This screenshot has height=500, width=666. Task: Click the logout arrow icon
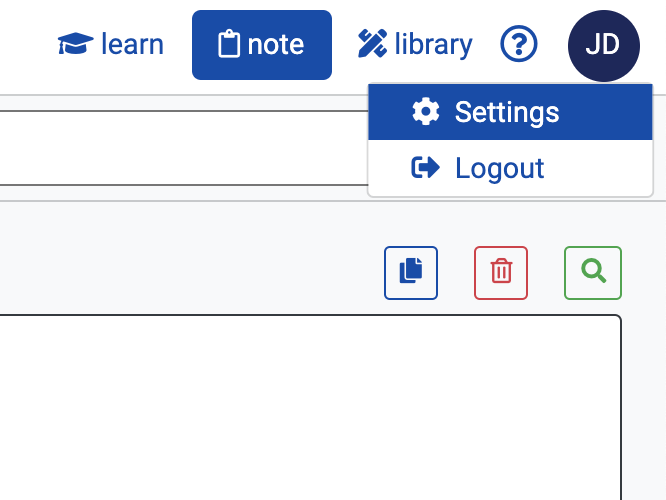(425, 167)
